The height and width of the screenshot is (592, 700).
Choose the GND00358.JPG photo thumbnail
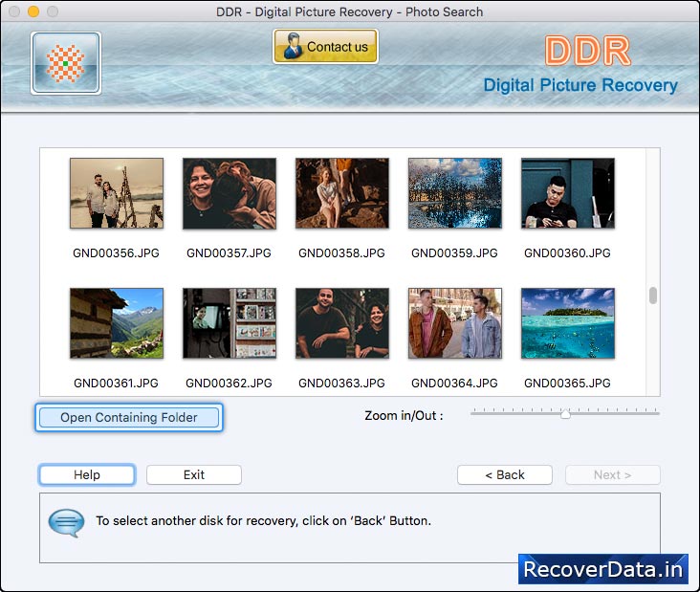(x=342, y=193)
